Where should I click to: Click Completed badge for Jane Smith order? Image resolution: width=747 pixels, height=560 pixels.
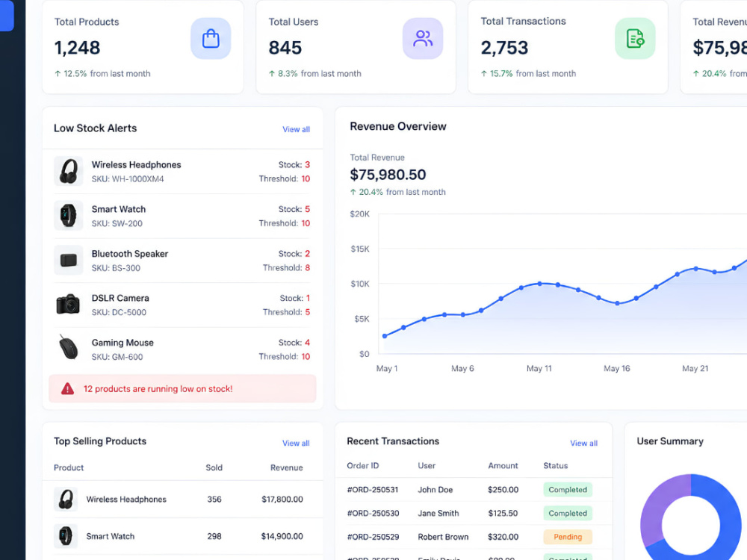(568, 514)
